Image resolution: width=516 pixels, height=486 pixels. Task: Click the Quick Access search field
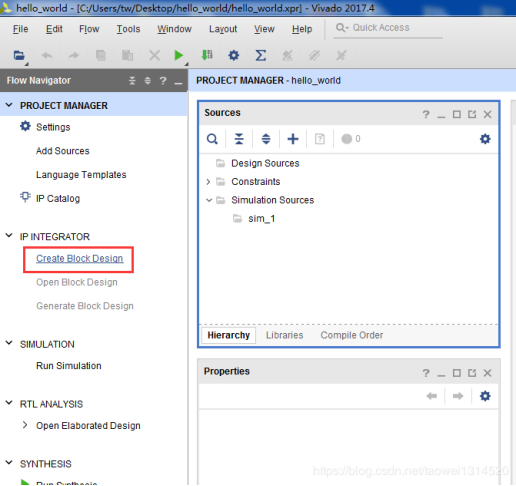(x=388, y=28)
